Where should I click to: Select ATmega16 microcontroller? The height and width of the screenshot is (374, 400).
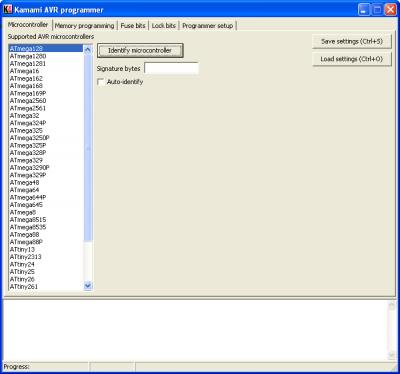click(46, 71)
